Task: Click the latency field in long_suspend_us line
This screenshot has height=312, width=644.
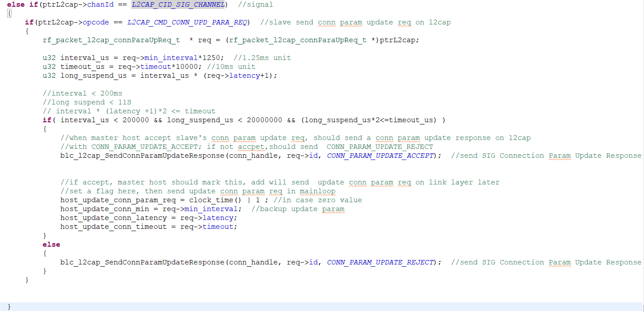Action: point(244,75)
